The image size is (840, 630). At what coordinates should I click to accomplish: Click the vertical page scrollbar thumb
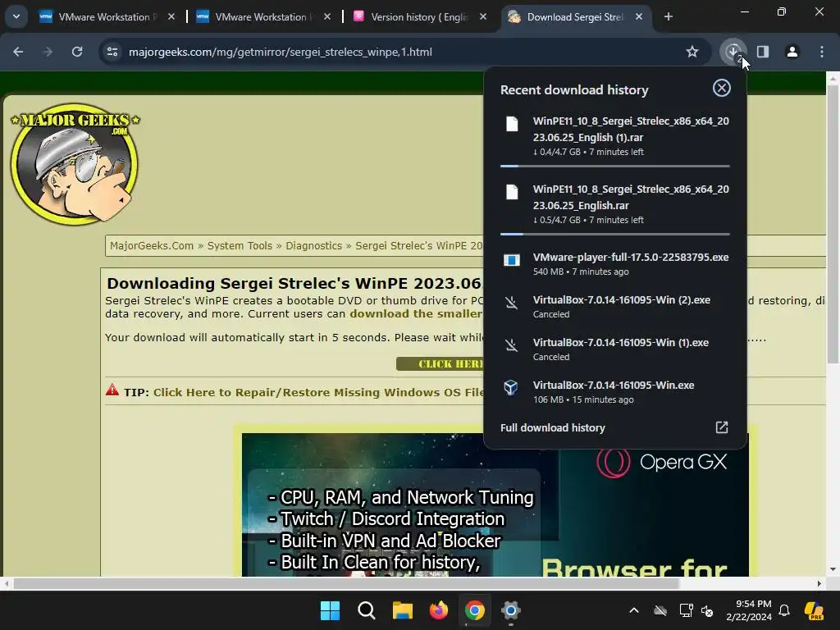click(833, 223)
